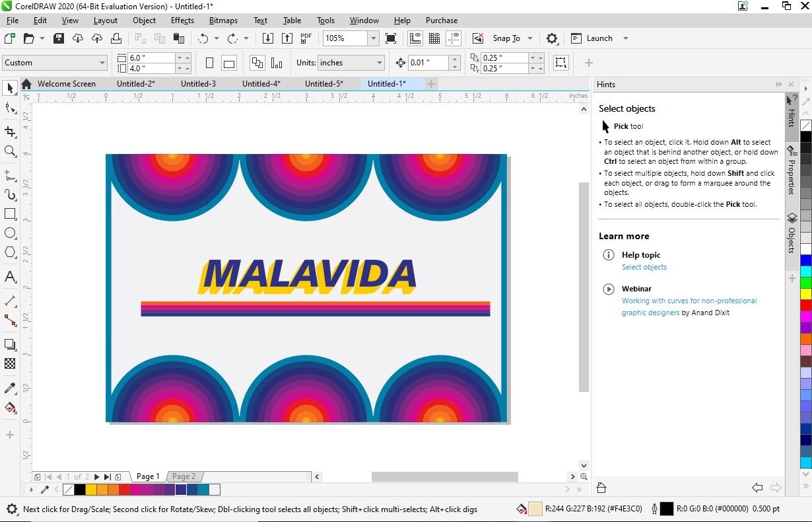Open Options gear in toolbar
Image resolution: width=812 pixels, height=522 pixels.
pos(553,38)
